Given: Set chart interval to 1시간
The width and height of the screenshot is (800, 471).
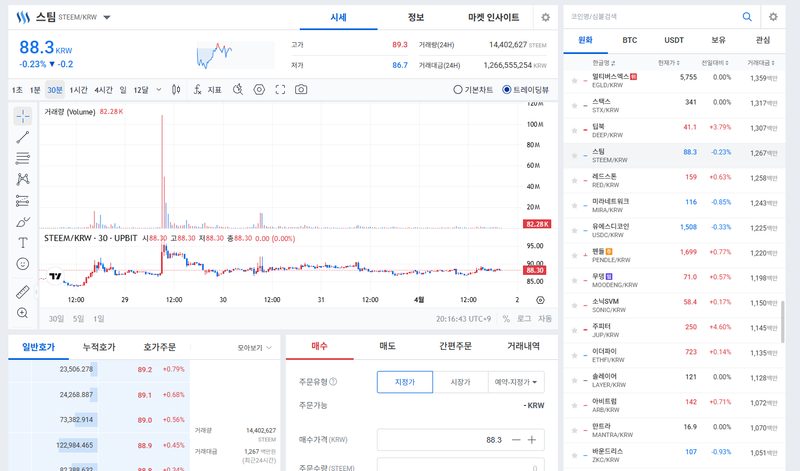Looking at the screenshot, I should click(x=80, y=90).
